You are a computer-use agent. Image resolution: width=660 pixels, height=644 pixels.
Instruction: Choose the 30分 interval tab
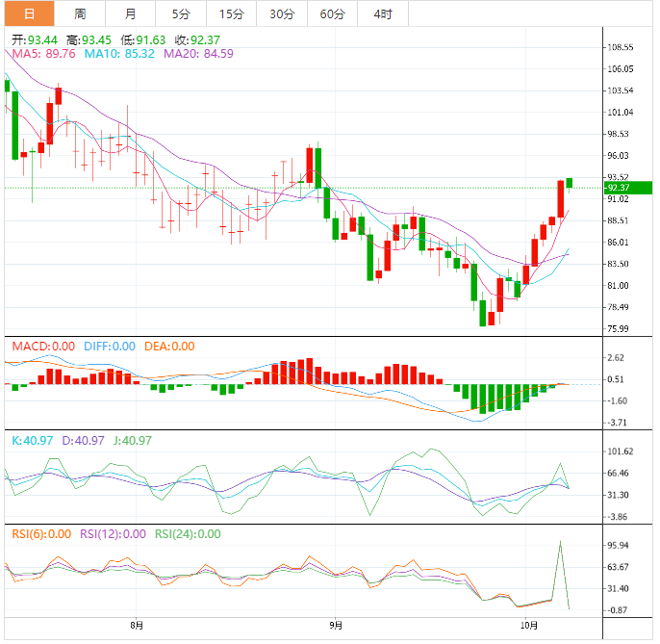tap(282, 13)
